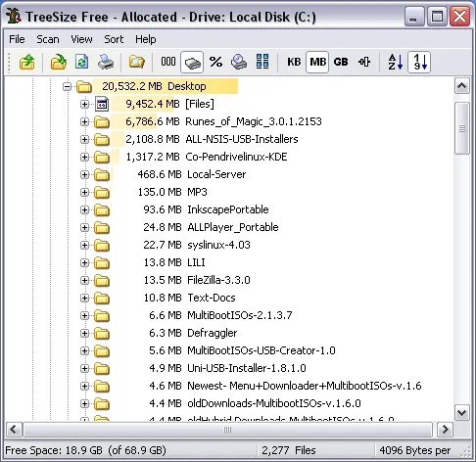Click the drive with disc toolbar icon
This screenshot has width=476, height=462.
click(x=239, y=62)
